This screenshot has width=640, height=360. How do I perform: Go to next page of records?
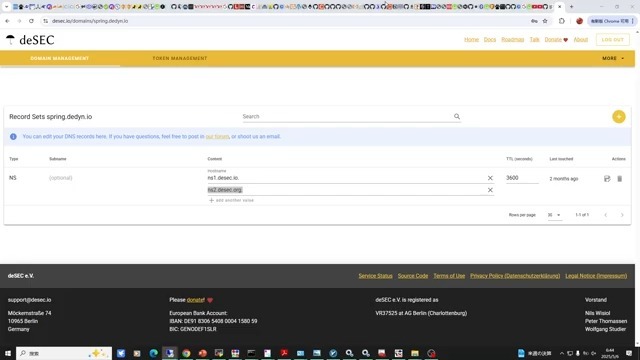point(622,215)
